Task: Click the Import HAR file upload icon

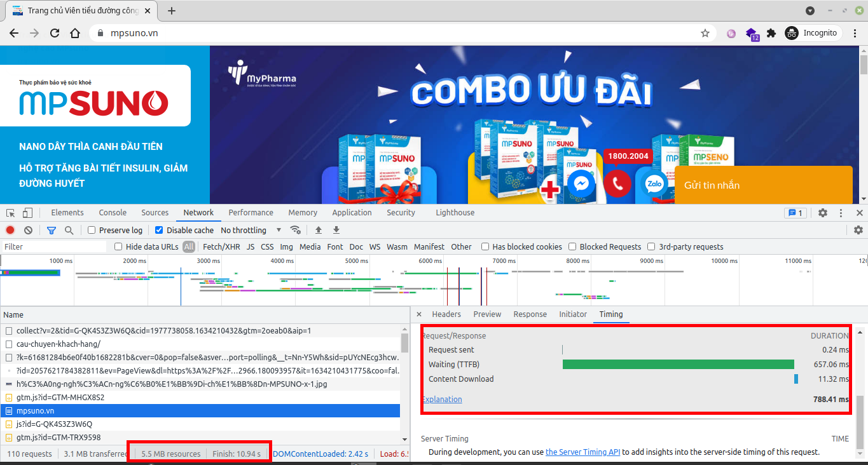Action: pos(319,230)
